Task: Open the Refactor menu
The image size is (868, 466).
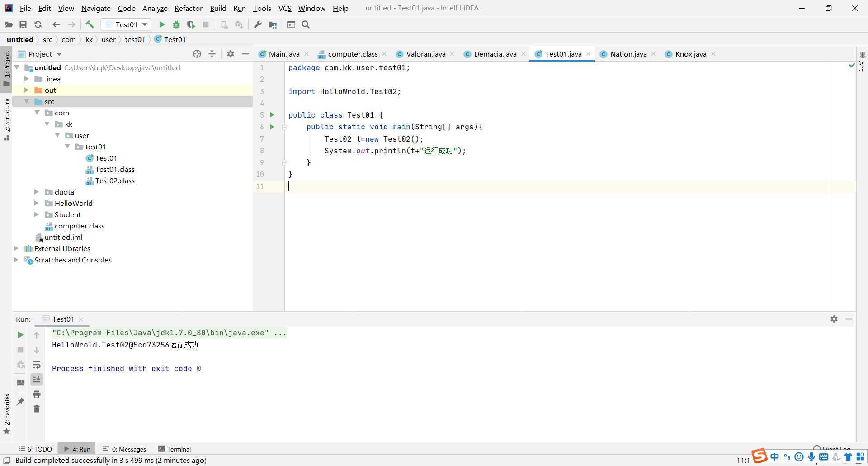Action: tap(188, 8)
